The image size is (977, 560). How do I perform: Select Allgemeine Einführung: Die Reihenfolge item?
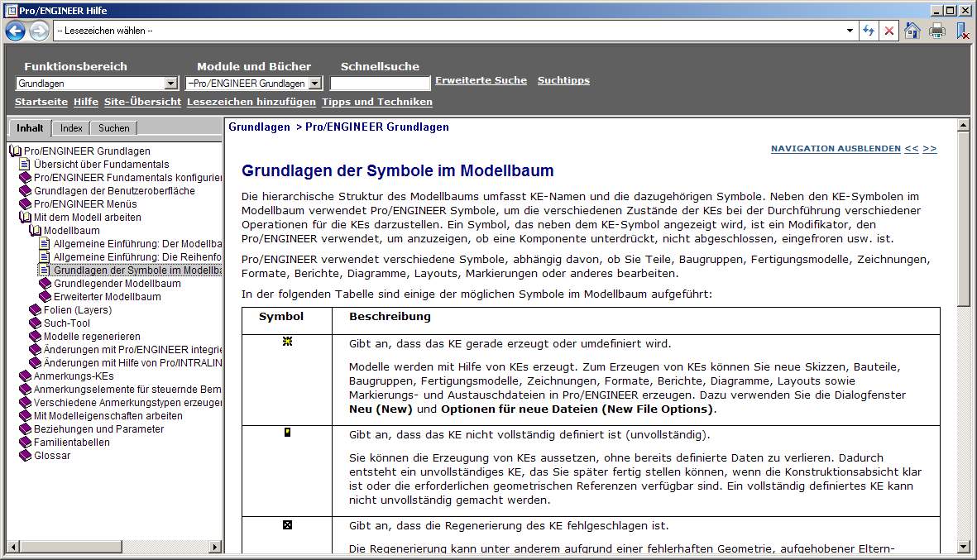tap(137, 256)
